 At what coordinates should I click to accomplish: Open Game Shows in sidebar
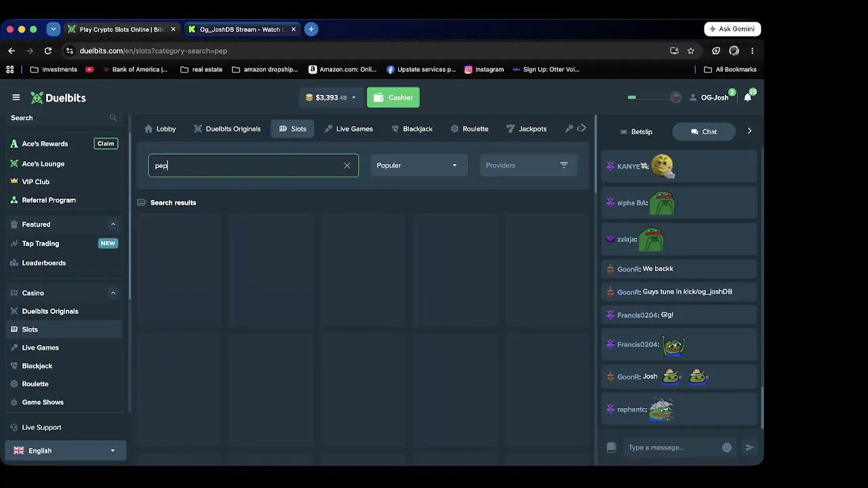click(x=42, y=403)
